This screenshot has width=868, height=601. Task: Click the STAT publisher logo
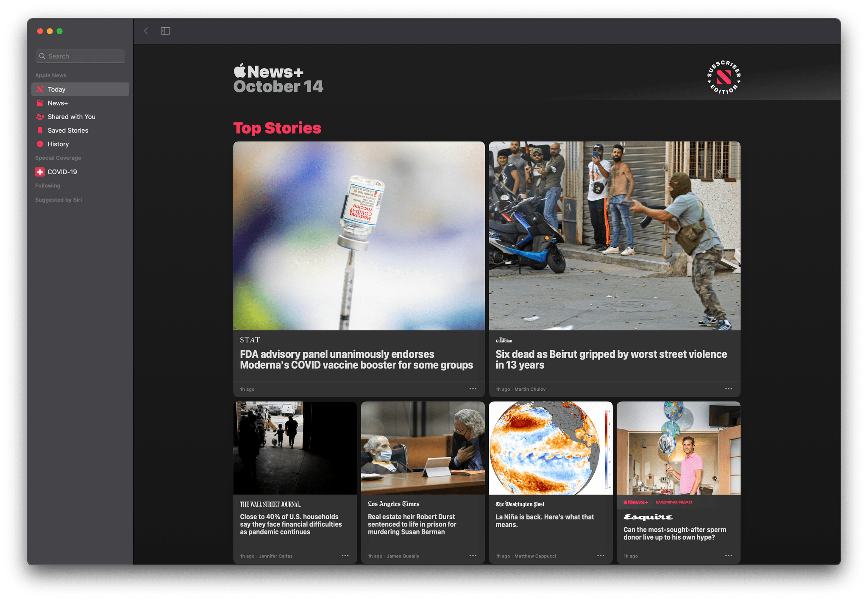tap(250, 340)
